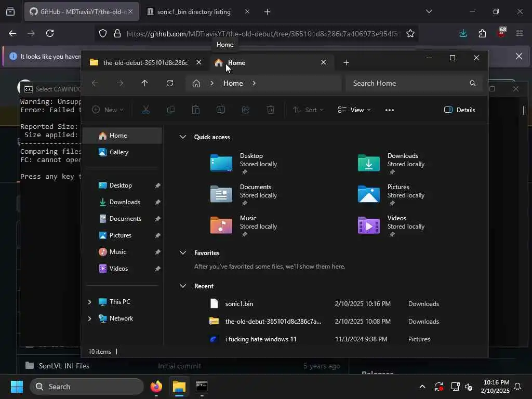The height and width of the screenshot is (399, 532).
Task: Click the Cut scissors icon in Explorer toolbar
Action: pyautogui.click(x=145, y=110)
